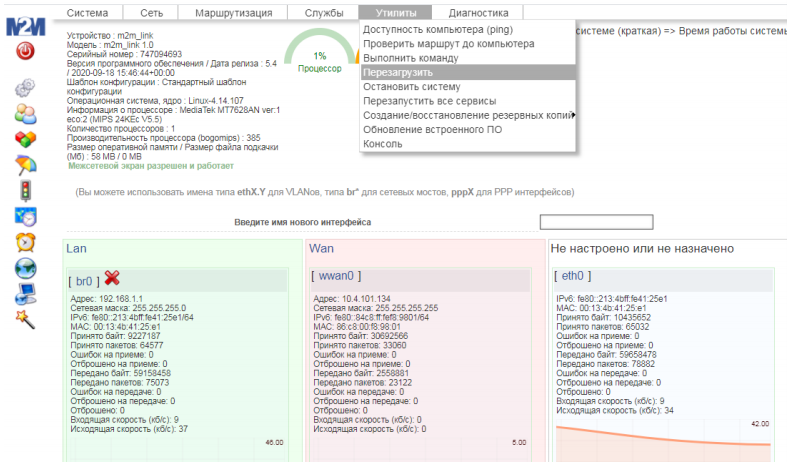This screenshot has width=790, height=474.
Task: Click the alarm clock icon in sidebar
Action: click(26, 242)
